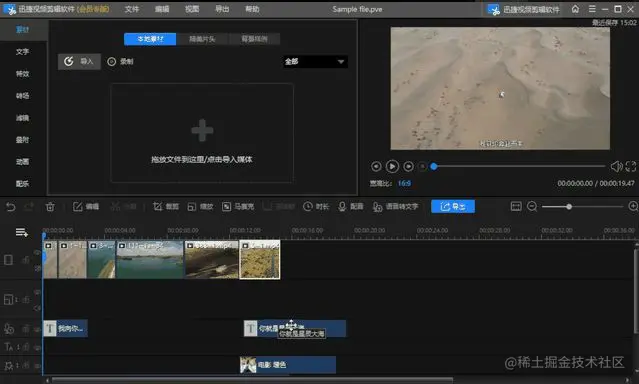Viewport: 639px width, 384px height.
Task: Open the 编辑 edit tool
Action: [86, 207]
